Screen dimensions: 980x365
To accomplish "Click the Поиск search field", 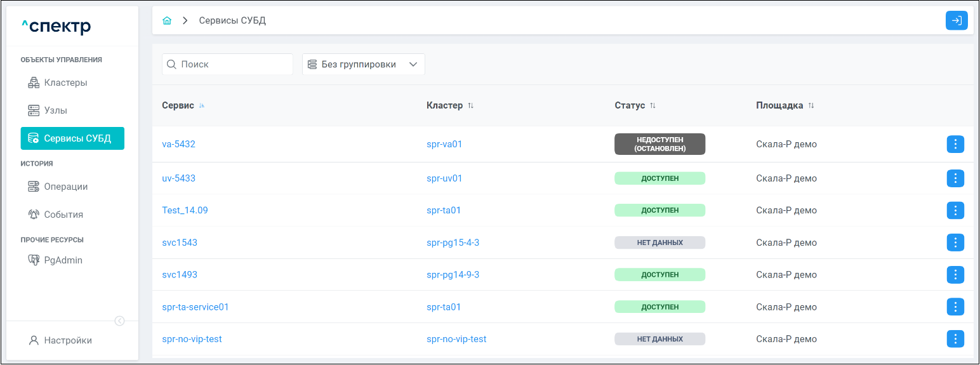I will (x=232, y=64).
